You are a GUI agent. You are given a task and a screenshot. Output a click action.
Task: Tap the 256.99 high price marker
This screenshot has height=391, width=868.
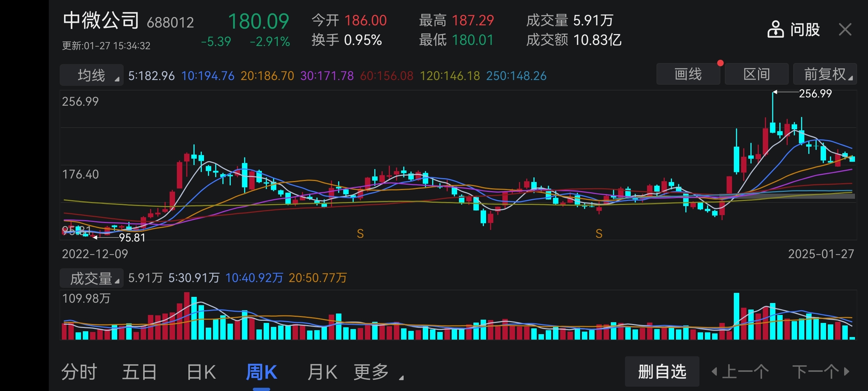coord(815,93)
